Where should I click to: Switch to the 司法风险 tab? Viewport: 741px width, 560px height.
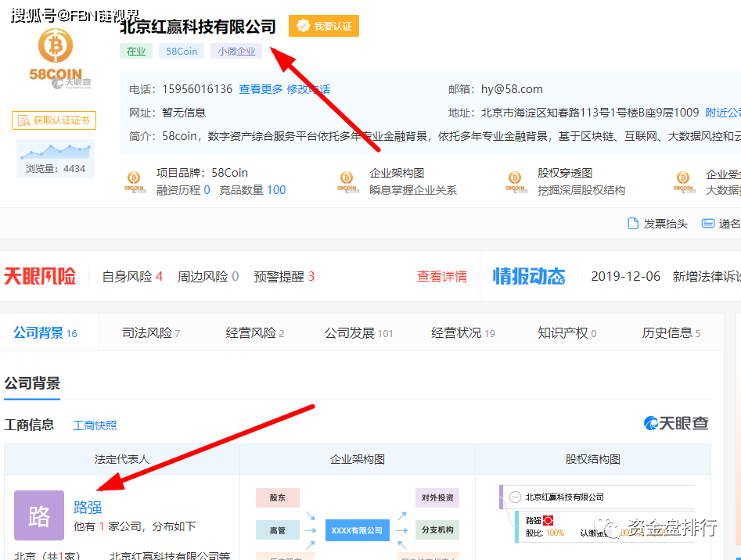click(151, 333)
